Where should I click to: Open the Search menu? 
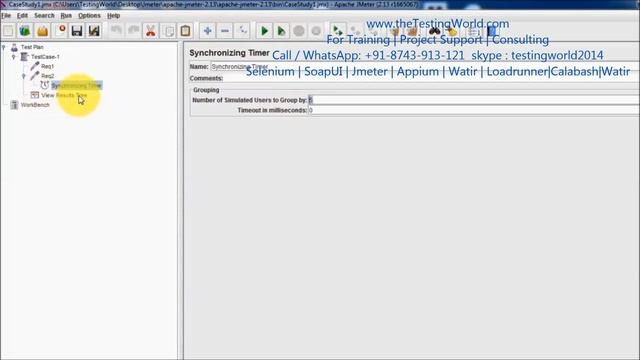(x=44, y=16)
